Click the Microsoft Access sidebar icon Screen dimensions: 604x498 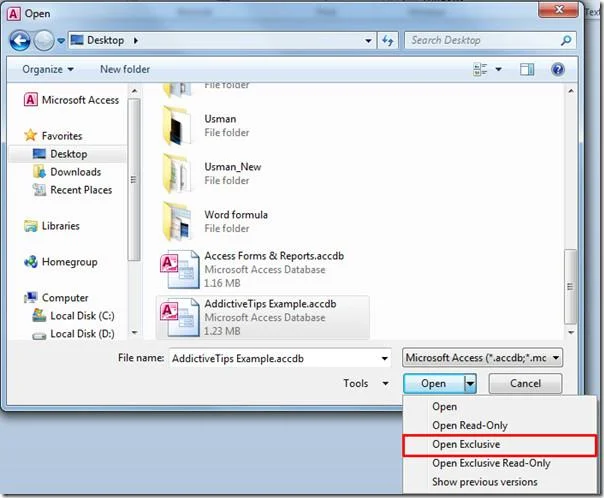point(31,100)
